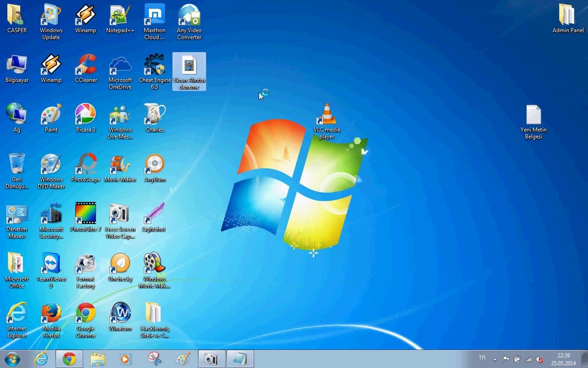The height and width of the screenshot is (368, 588).
Task: Select the Internet Explorer desktop shortcut
Action: click(x=17, y=320)
